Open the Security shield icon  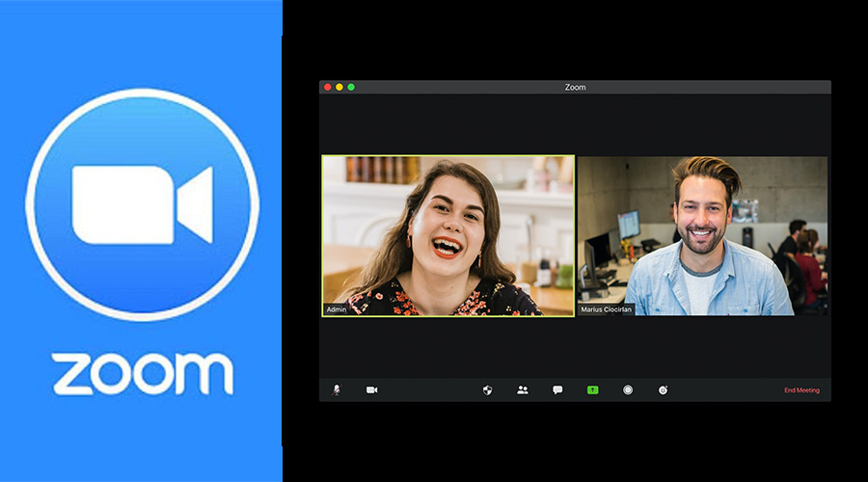tap(487, 390)
